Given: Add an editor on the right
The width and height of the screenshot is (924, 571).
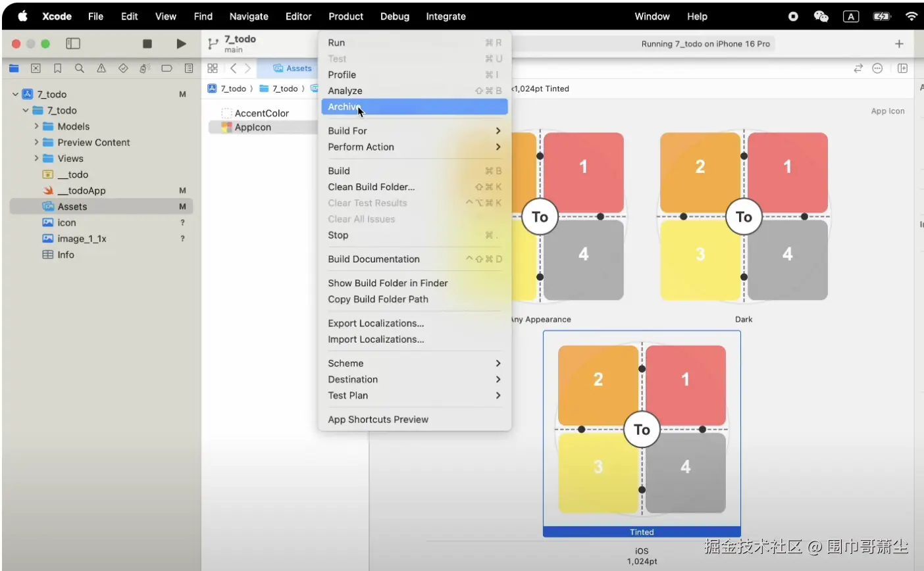Looking at the screenshot, I should tap(902, 68).
